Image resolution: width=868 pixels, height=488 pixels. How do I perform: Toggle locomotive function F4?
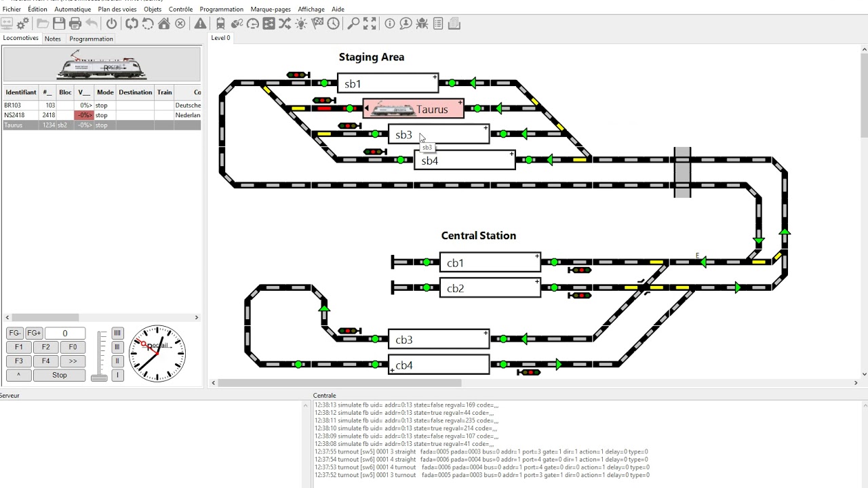pyautogui.click(x=45, y=361)
